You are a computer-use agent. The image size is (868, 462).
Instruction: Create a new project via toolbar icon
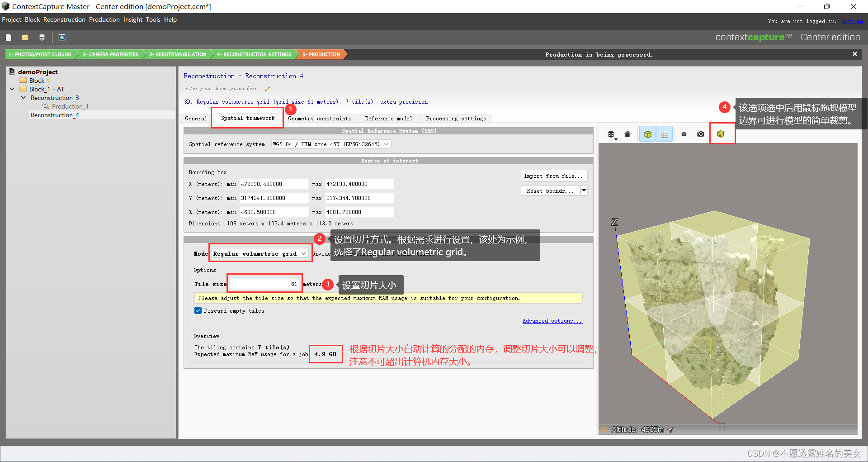(9, 38)
